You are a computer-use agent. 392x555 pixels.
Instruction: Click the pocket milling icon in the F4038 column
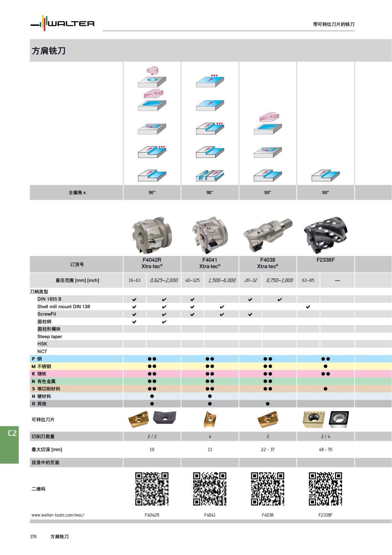[268, 124]
